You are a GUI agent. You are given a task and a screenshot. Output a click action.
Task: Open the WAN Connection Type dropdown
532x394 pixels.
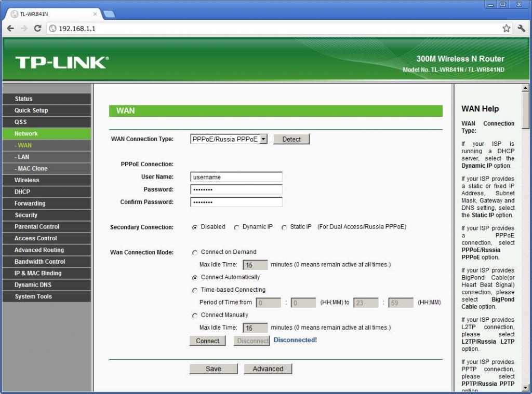[229, 139]
